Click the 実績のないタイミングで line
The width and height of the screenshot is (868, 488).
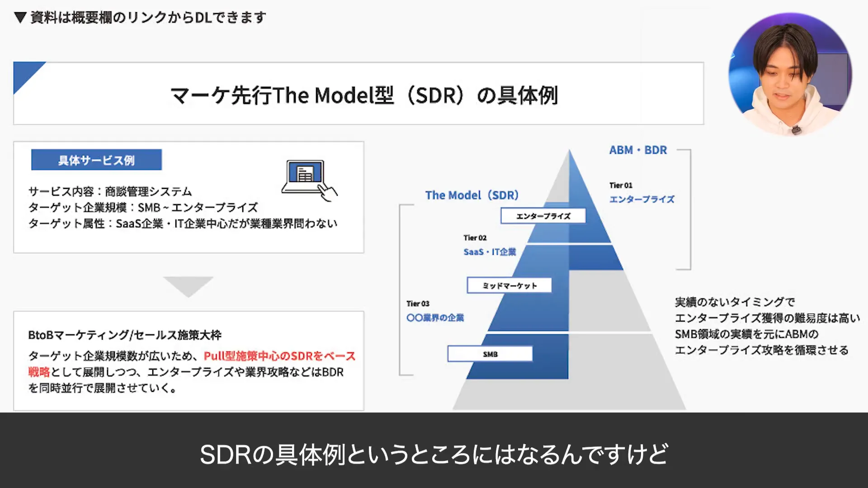pyautogui.click(x=735, y=302)
